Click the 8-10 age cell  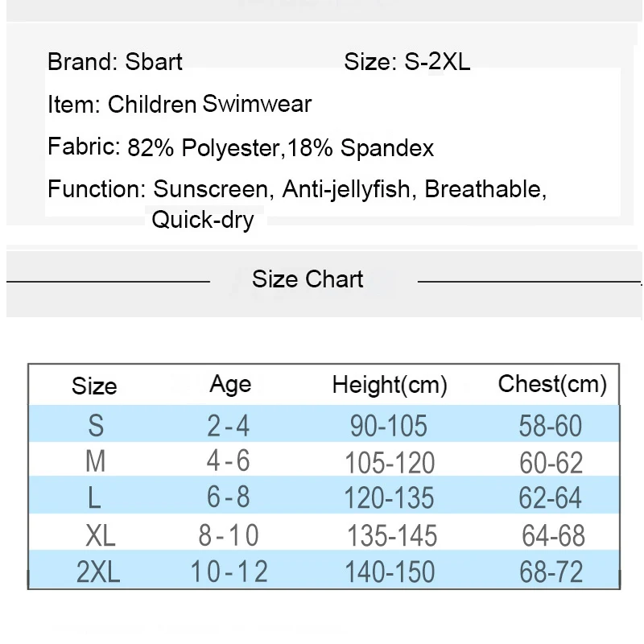coord(229,535)
